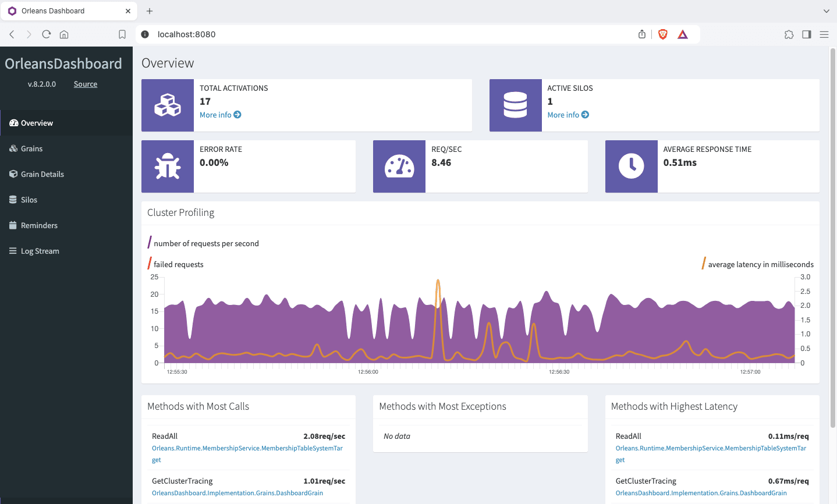This screenshot has height=504, width=837.
Task: Open Brave Rewards triangle icon
Action: pos(683,34)
